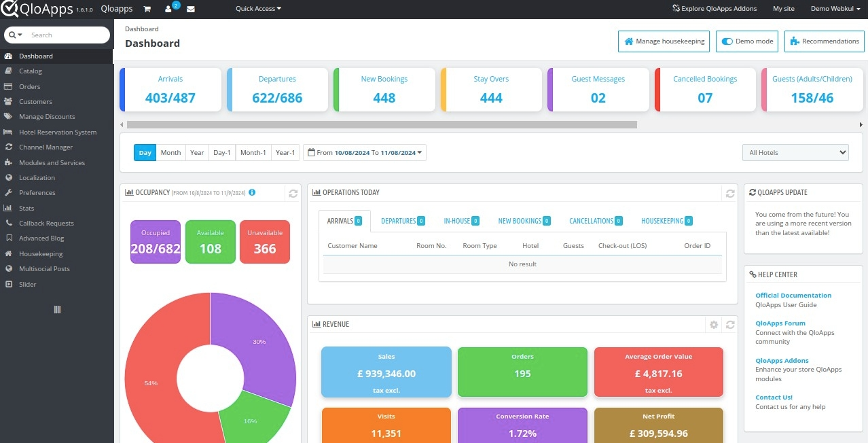Switch to the Housekeeping operations tab
This screenshot has width=868, height=443.
tap(666, 221)
